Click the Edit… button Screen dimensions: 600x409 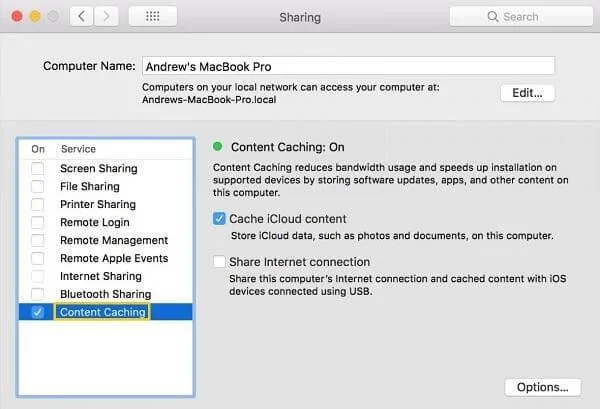tap(527, 93)
